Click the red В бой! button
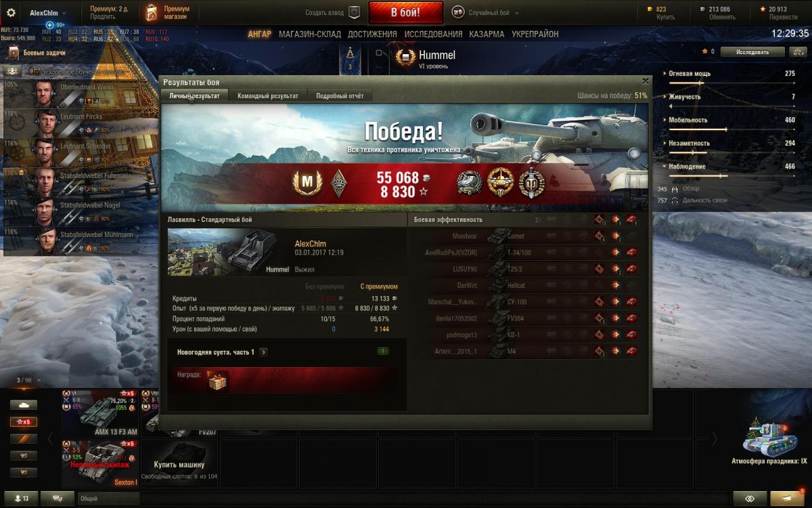Screen dimensions: 812x508 [x=406, y=12]
